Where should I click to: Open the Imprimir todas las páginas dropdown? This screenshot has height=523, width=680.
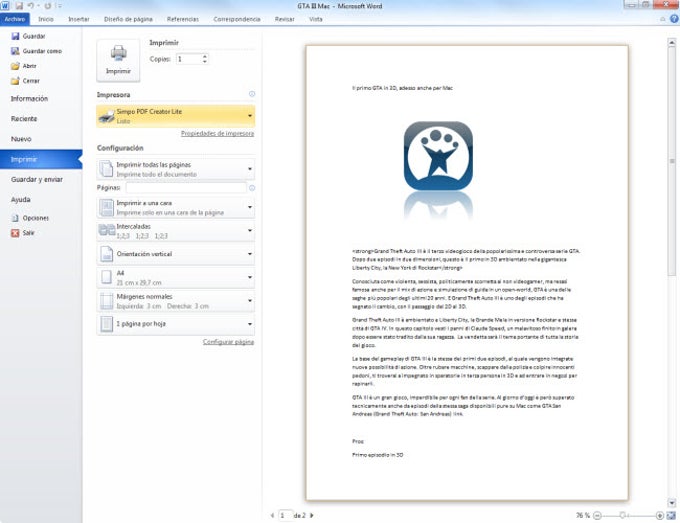point(176,169)
